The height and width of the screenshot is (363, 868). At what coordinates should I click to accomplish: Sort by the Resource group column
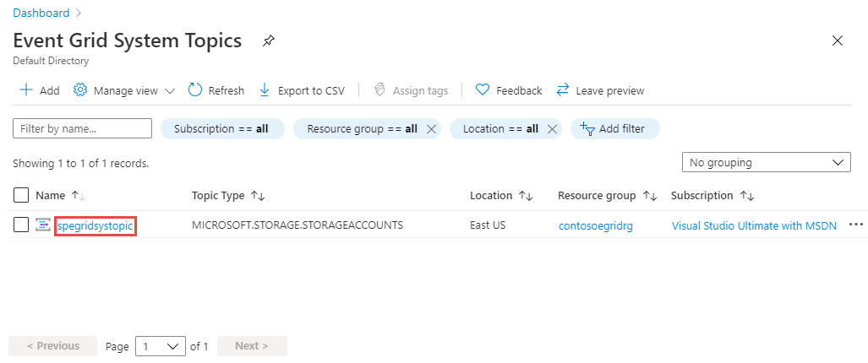tap(608, 196)
